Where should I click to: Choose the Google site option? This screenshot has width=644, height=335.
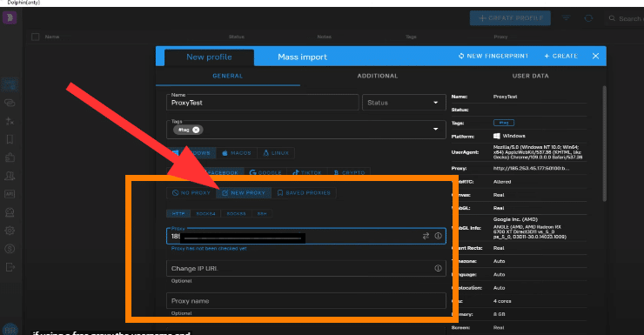[x=265, y=172]
